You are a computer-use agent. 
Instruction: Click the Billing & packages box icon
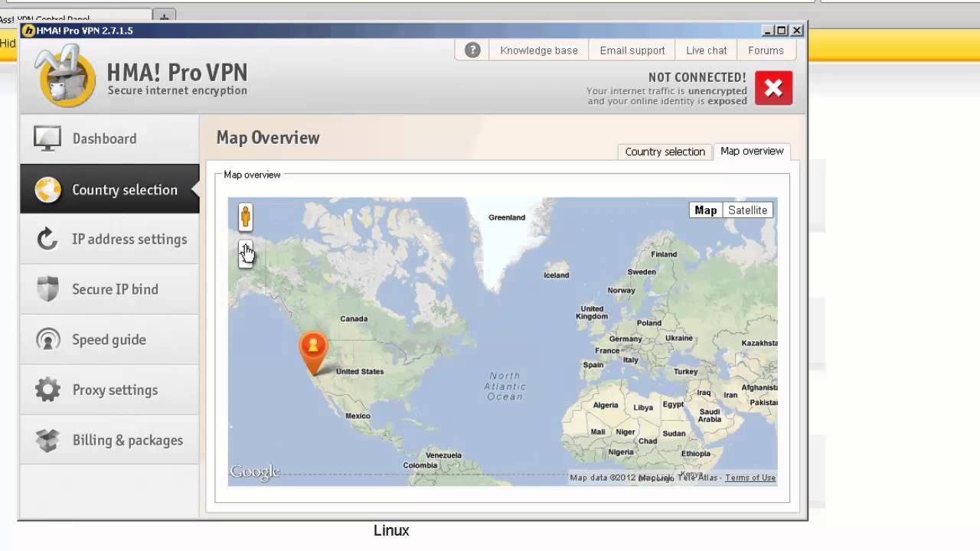(x=47, y=440)
